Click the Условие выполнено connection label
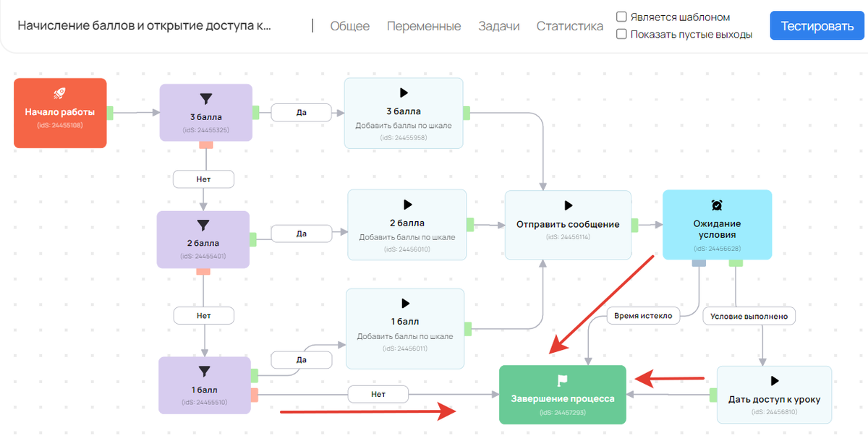The height and width of the screenshot is (441, 868). click(x=749, y=315)
